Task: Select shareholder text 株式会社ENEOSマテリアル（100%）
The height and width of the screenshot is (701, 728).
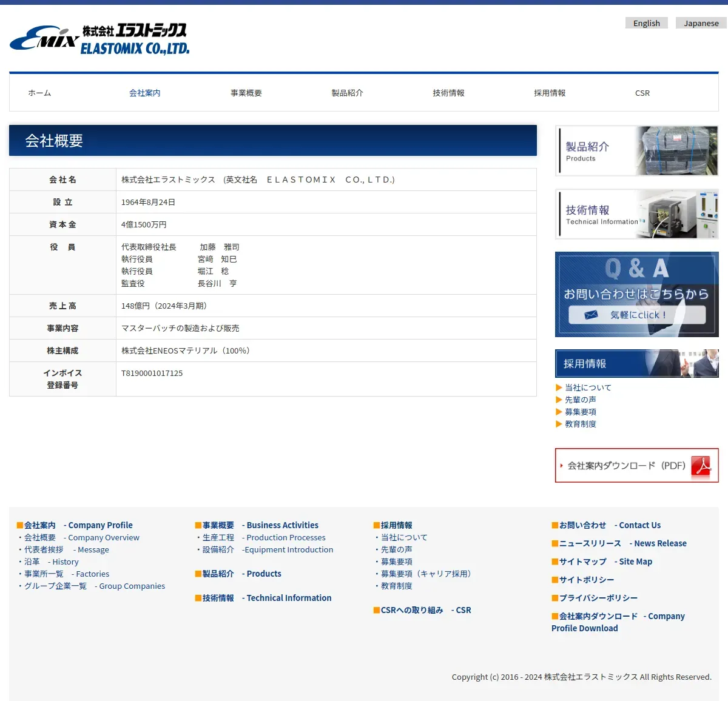Action: click(187, 350)
